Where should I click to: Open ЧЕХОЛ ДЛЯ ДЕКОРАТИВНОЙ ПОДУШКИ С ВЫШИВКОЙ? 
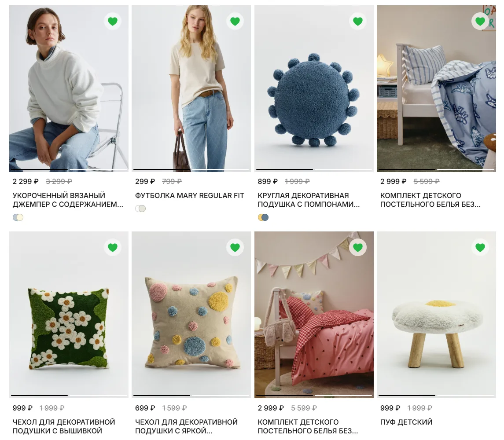point(64,426)
